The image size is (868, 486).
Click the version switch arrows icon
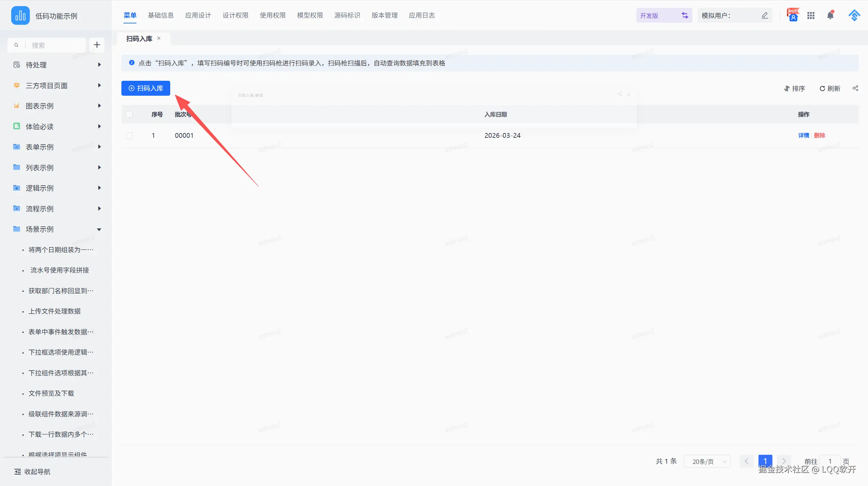click(685, 15)
